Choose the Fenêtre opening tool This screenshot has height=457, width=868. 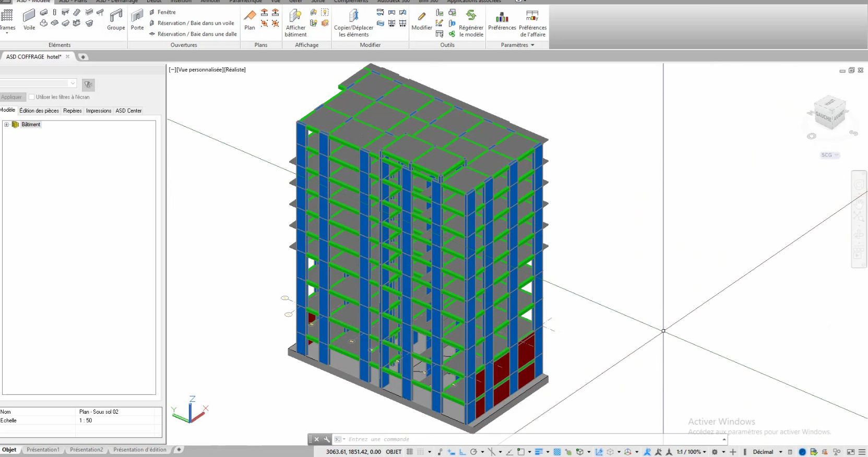click(x=162, y=12)
